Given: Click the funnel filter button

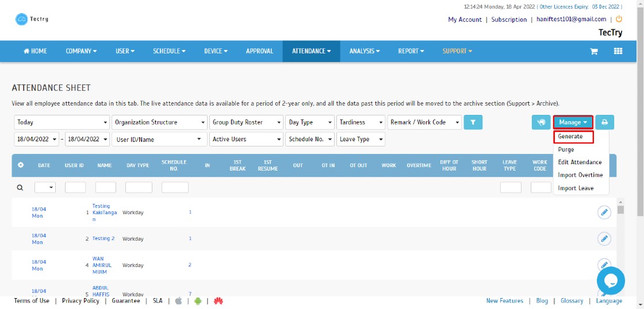Looking at the screenshot, I should pos(473,122).
